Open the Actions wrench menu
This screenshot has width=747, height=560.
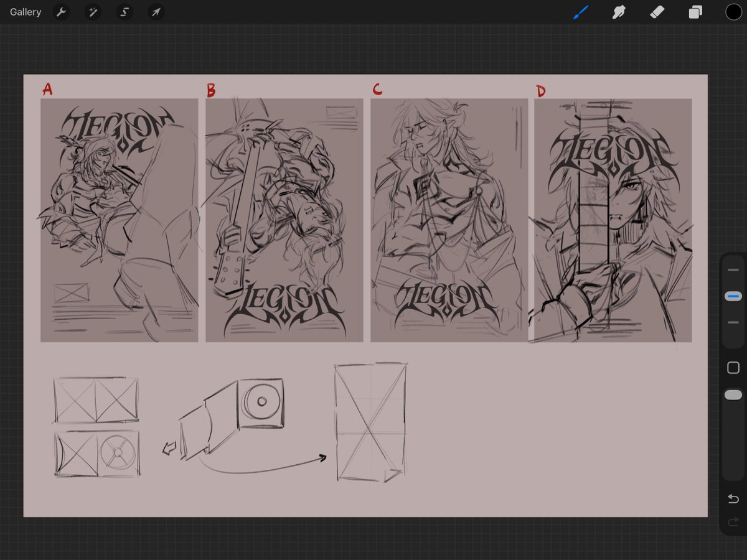(x=61, y=12)
